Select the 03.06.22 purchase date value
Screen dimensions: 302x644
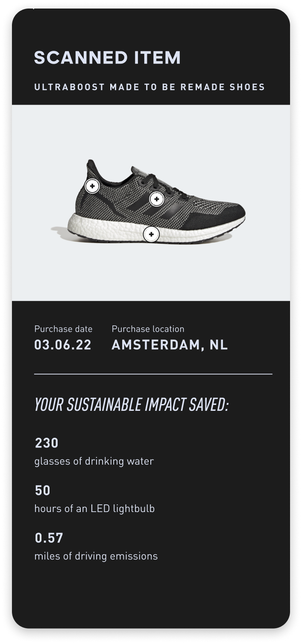63,345
